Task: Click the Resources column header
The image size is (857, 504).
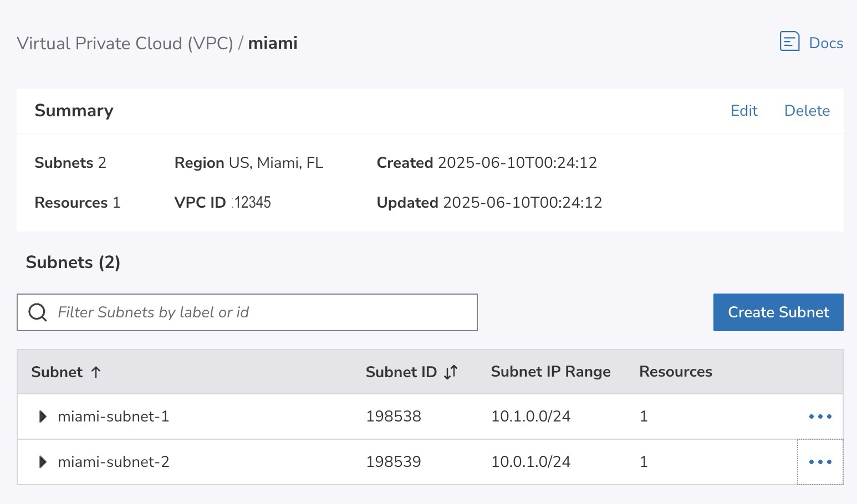Action: (x=675, y=372)
